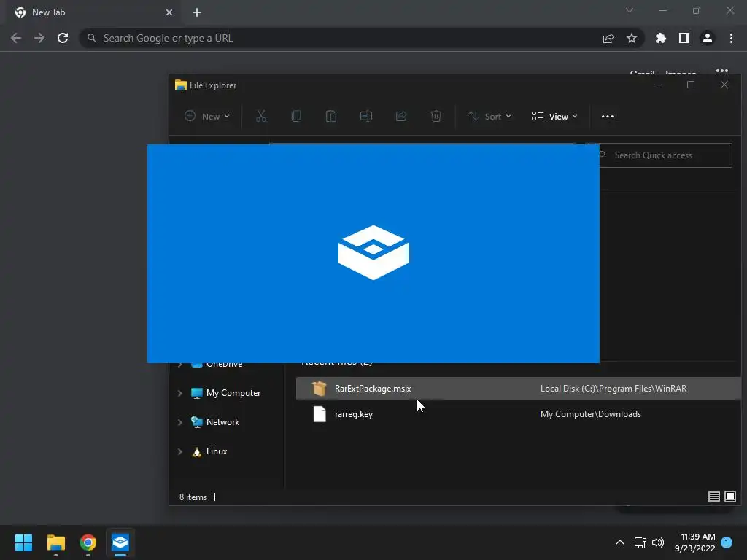The height and width of the screenshot is (560, 747).
Task: Switch to details view layout icon
Action: click(713, 497)
